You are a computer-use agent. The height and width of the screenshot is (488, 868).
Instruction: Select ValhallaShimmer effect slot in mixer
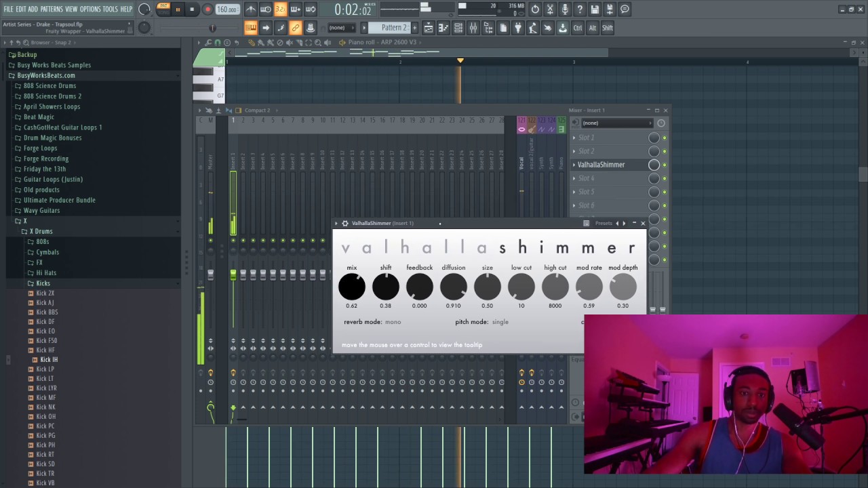(x=601, y=165)
